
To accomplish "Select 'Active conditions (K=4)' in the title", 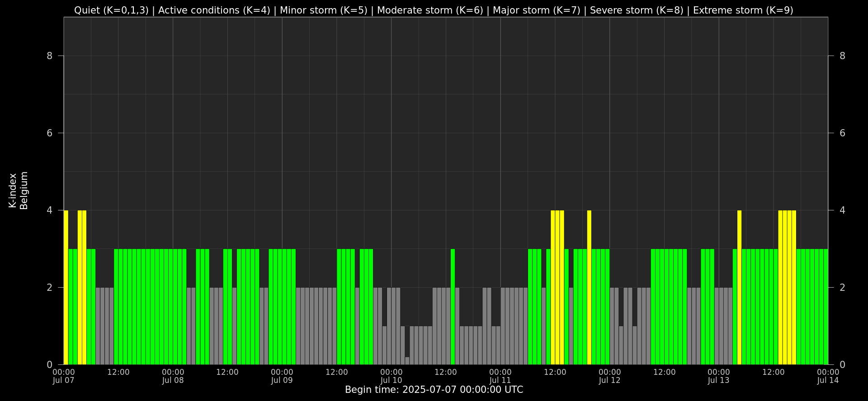I will 214,10.
